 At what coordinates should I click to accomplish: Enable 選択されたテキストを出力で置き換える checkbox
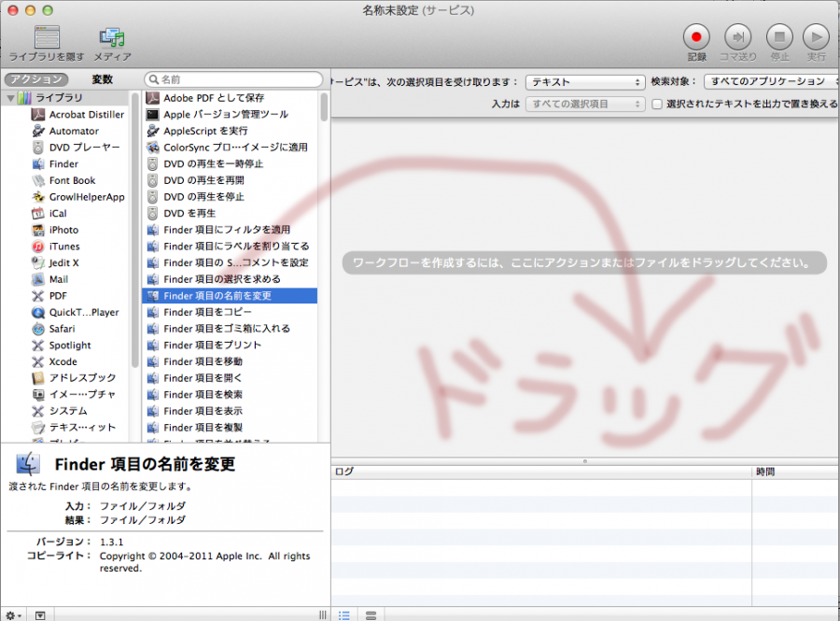657,104
